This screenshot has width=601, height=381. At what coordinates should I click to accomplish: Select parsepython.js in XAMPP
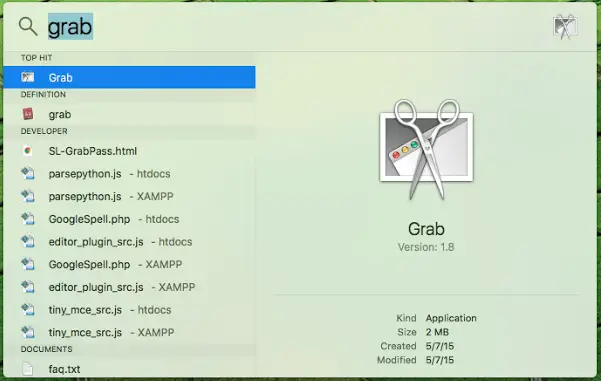(x=130, y=196)
